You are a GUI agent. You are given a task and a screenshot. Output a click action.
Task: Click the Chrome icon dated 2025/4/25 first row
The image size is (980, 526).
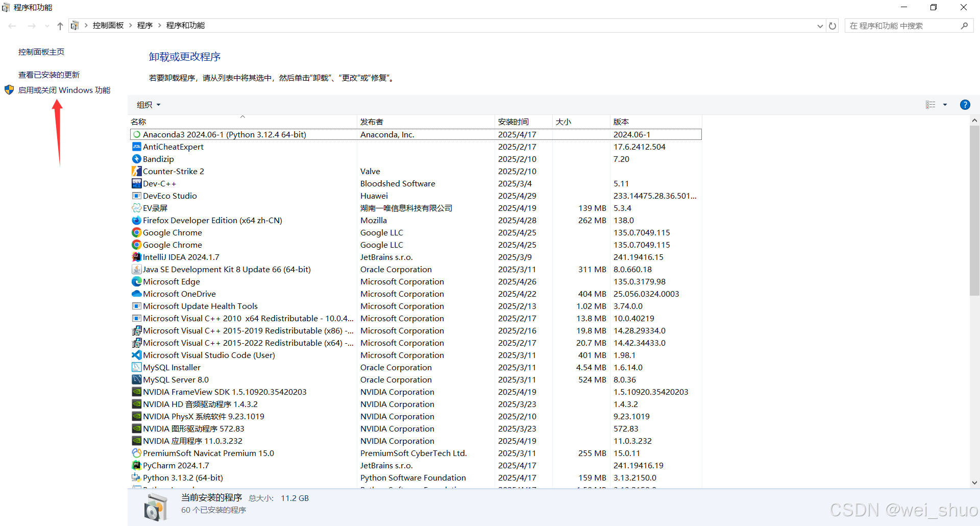pyautogui.click(x=137, y=233)
